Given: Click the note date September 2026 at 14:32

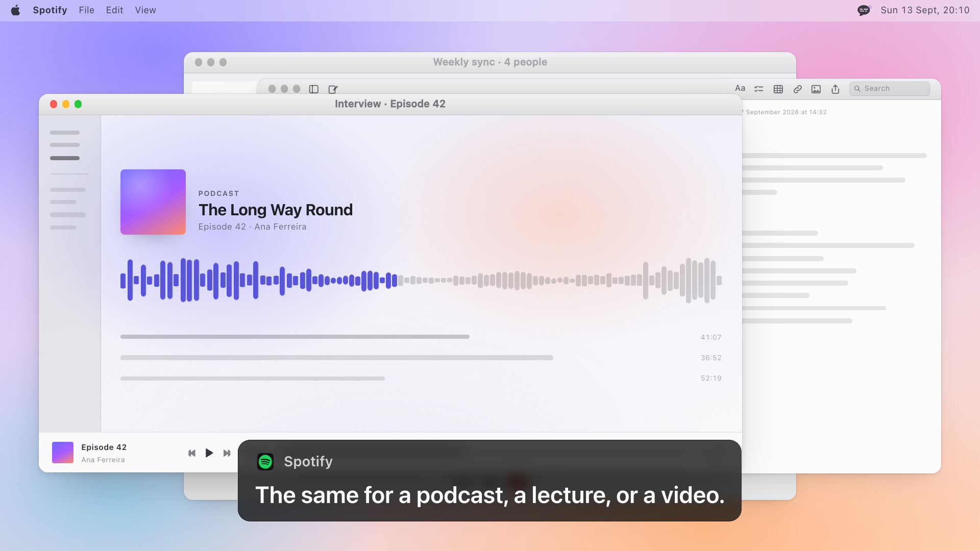Looking at the screenshot, I should tap(785, 112).
